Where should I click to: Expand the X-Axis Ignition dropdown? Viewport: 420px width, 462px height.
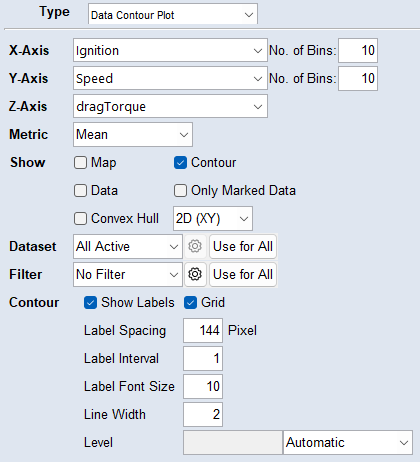pyautogui.click(x=170, y=50)
